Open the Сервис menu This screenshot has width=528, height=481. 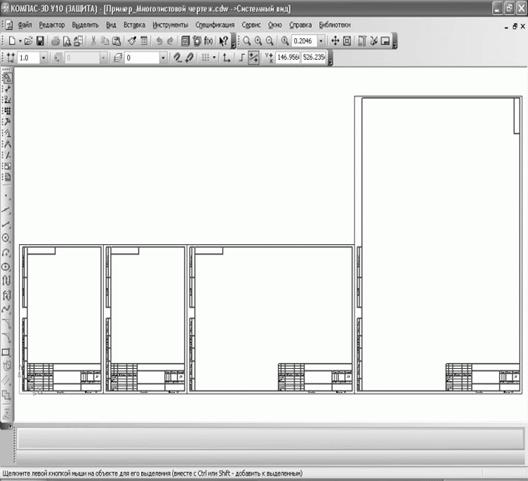[x=251, y=25]
